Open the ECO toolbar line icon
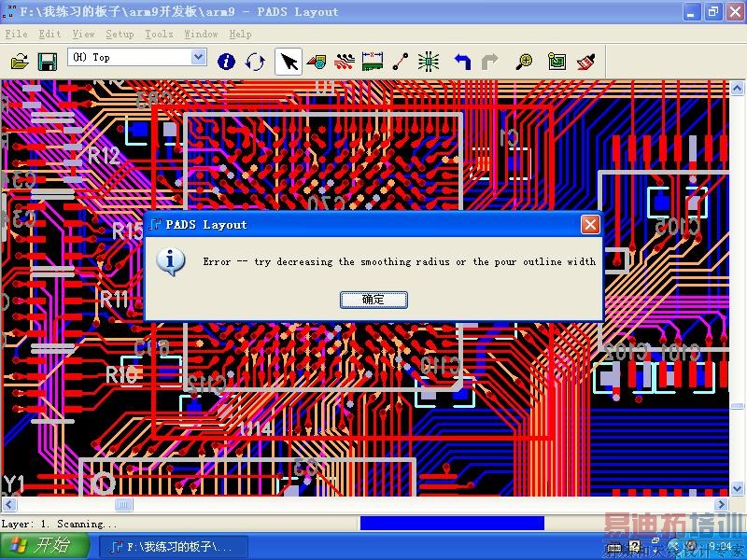This screenshot has height=560, width=747. [x=401, y=62]
